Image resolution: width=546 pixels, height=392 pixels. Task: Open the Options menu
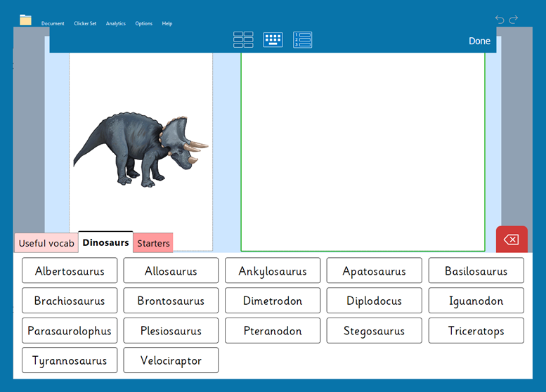click(x=144, y=23)
